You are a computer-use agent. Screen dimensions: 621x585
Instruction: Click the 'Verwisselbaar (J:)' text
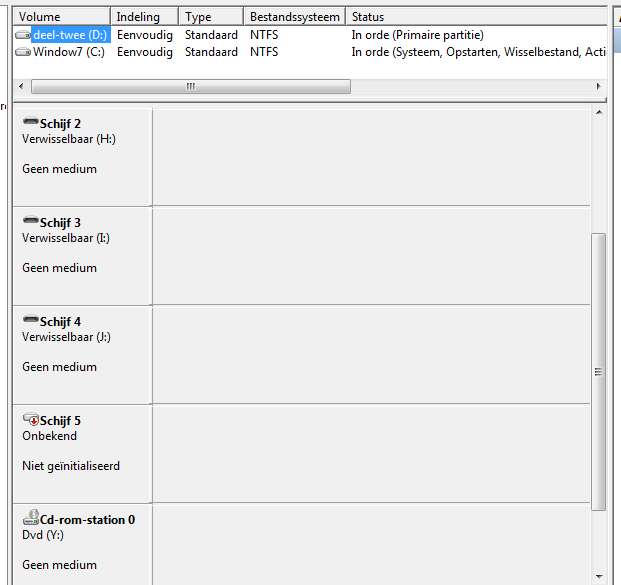point(67,337)
